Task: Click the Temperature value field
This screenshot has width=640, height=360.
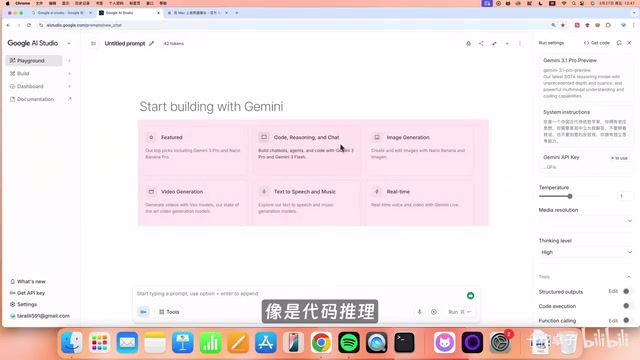Action: tap(623, 196)
